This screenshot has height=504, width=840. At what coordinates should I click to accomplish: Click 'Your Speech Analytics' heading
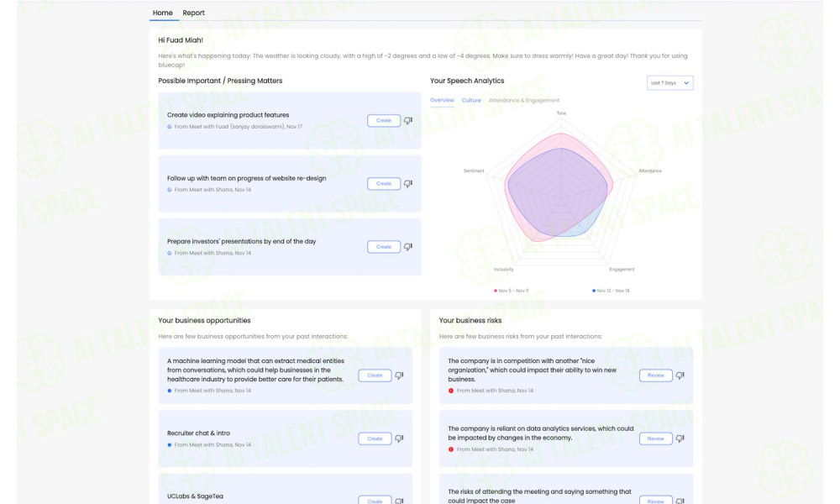click(467, 81)
